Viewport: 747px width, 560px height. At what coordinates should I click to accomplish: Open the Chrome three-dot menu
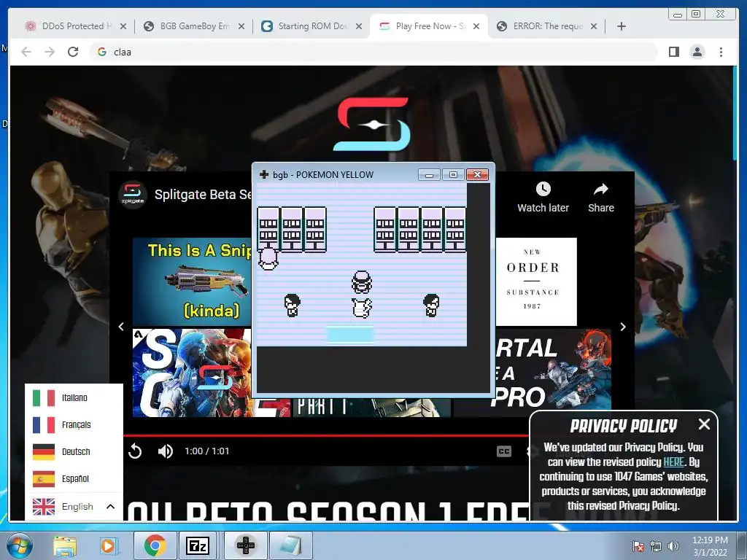point(721,52)
